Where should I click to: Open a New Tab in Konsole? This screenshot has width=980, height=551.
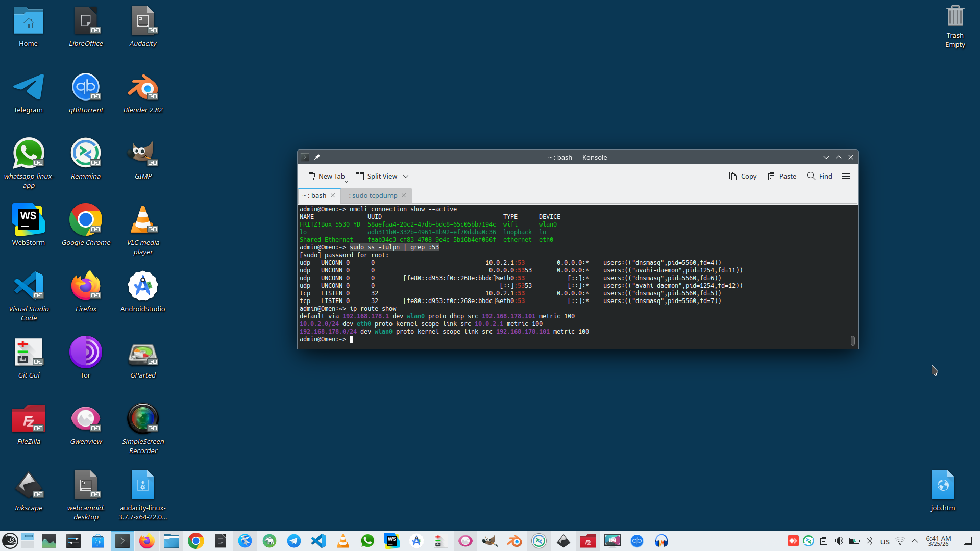(x=326, y=176)
